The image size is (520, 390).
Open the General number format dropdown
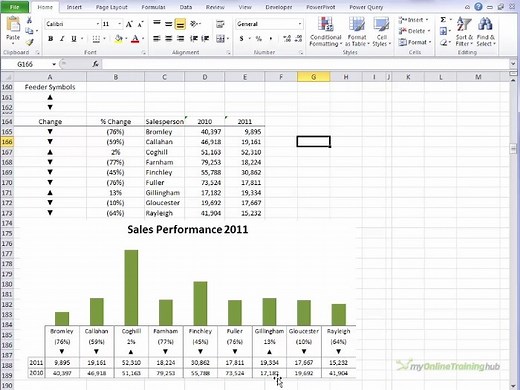click(300, 24)
